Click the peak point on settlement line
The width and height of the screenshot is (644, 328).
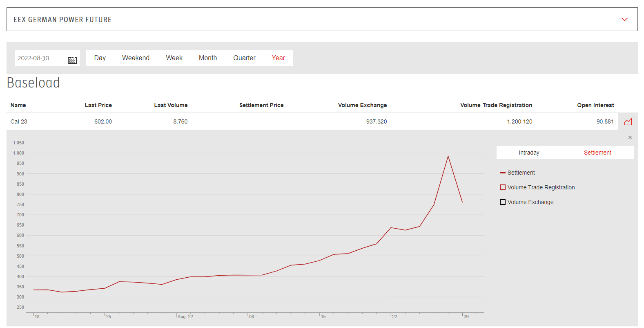pyautogui.click(x=448, y=156)
